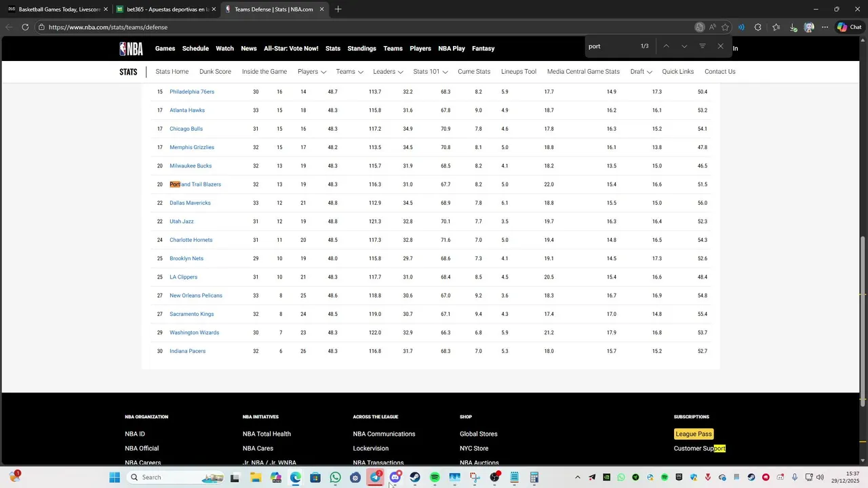Viewport: 868px width, 488px height.
Task: Open Standings in NBA top menu
Action: tap(361, 49)
